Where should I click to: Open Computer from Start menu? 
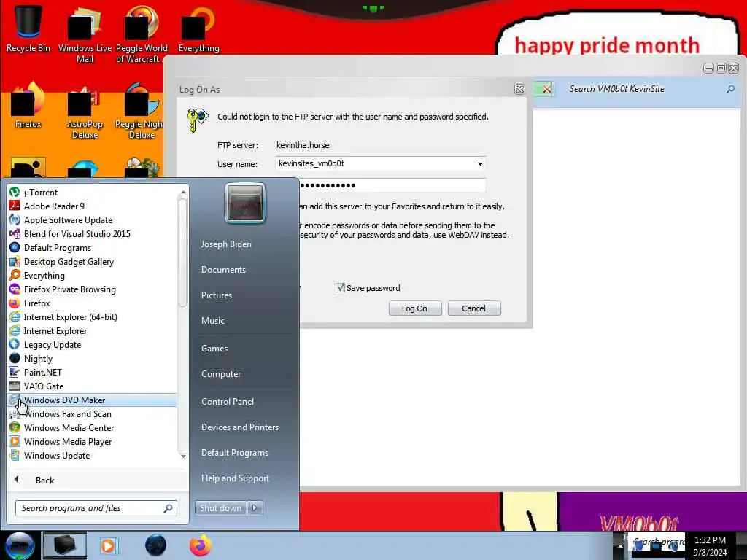tap(221, 374)
